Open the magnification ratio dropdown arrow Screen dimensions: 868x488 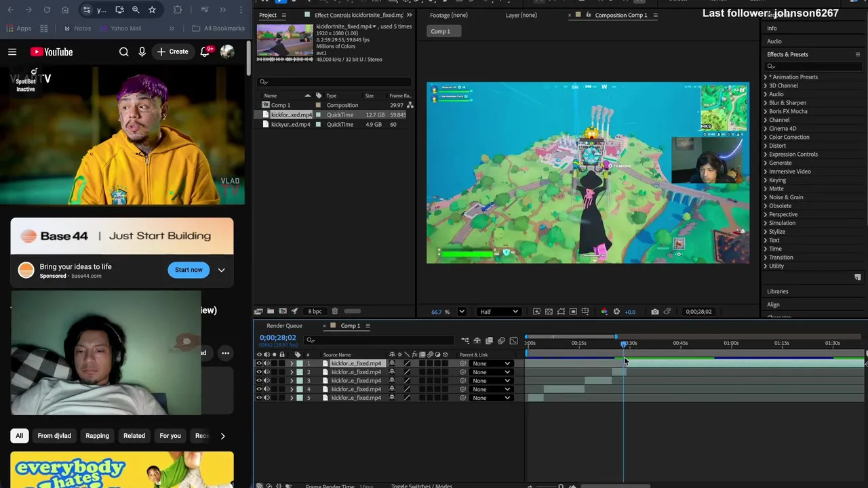[462, 312]
